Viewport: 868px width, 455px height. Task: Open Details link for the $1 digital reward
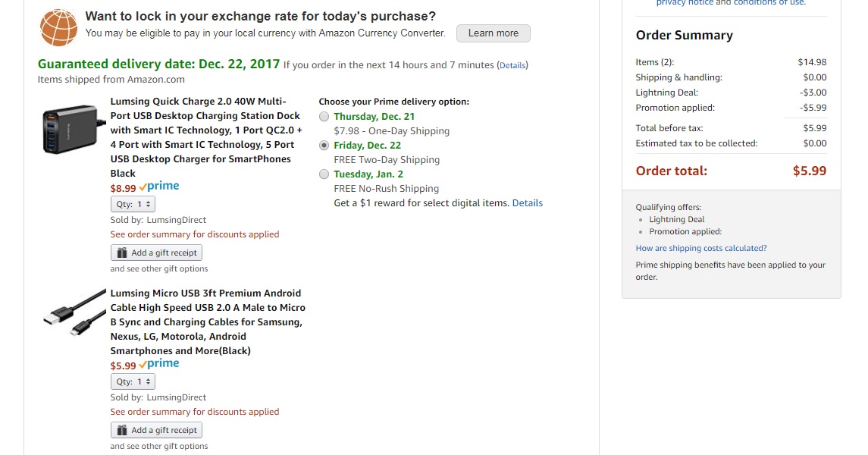[528, 203]
